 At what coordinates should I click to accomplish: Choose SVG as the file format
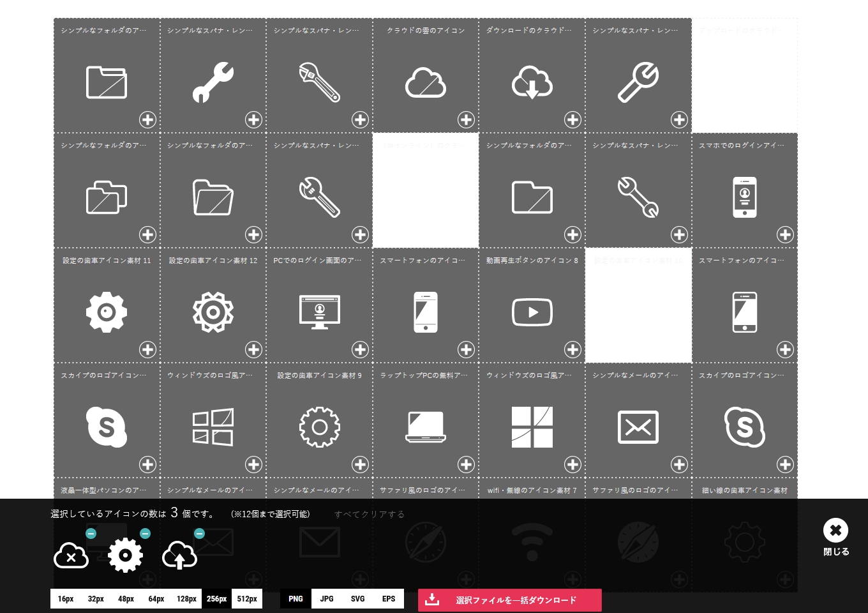click(358, 599)
